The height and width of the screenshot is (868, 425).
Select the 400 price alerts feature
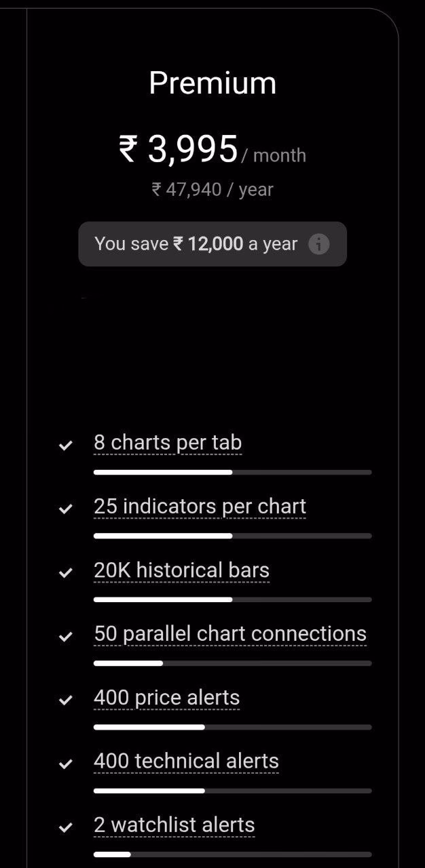tap(166, 698)
